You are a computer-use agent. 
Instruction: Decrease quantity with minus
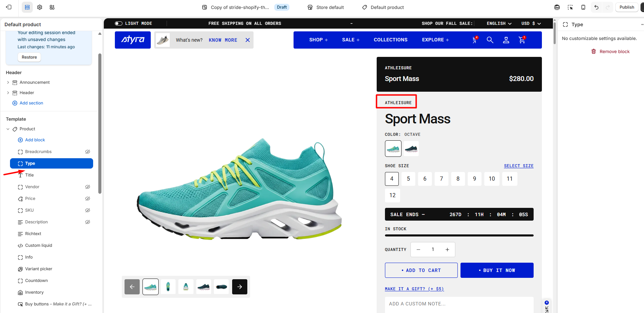(x=418, y=250)
